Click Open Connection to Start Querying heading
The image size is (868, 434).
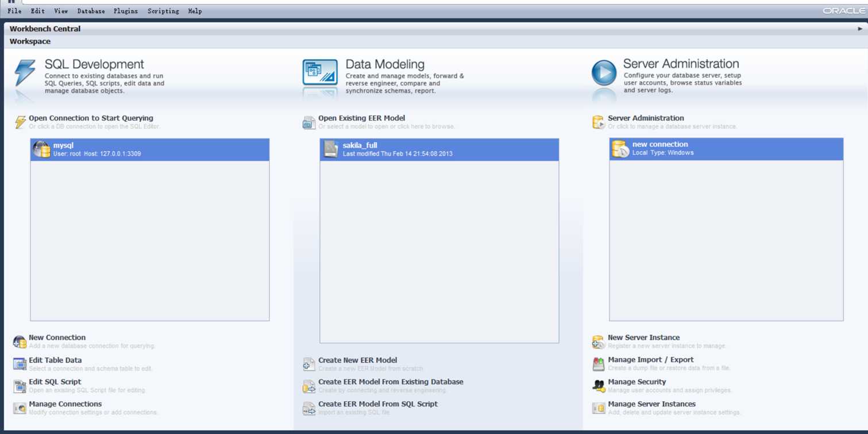click(x=91, y=118)
